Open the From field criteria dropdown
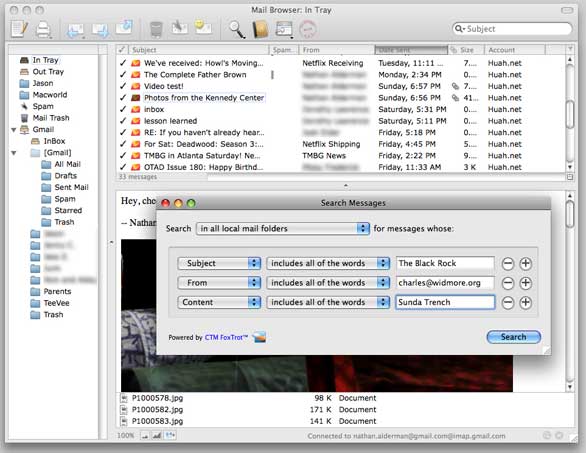Screen dimensions: 586x453 (219, 283)
